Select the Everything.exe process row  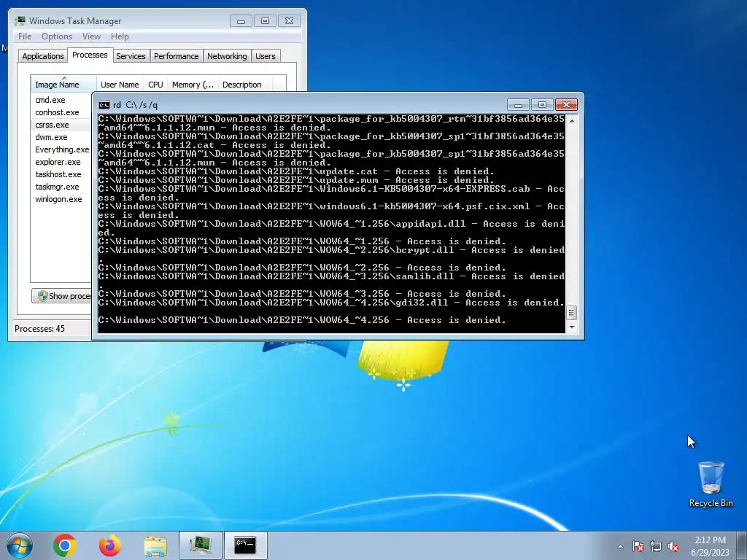(61, 149)
